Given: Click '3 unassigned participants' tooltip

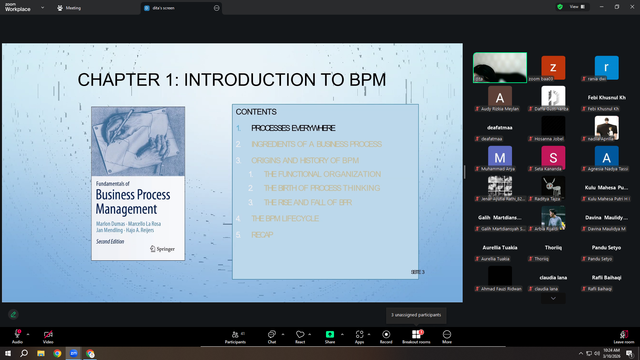Looking at the screenshot, I should pos(416,315).
